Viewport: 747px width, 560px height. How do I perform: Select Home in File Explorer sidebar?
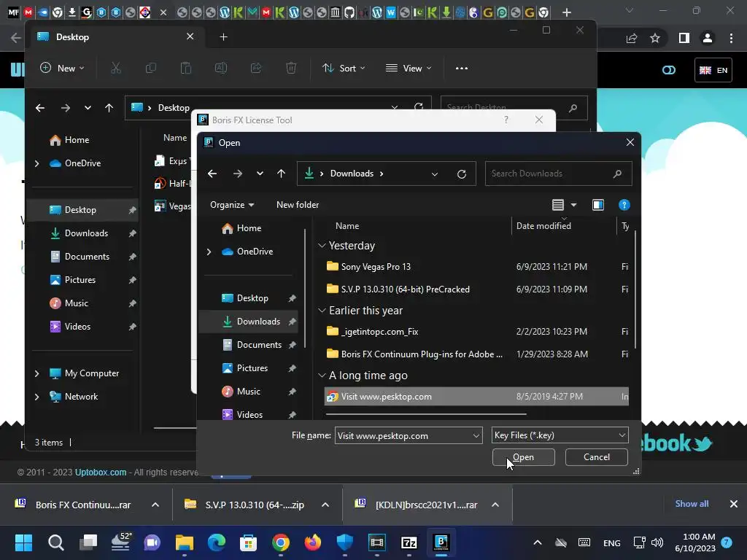(x=69, y=140)
